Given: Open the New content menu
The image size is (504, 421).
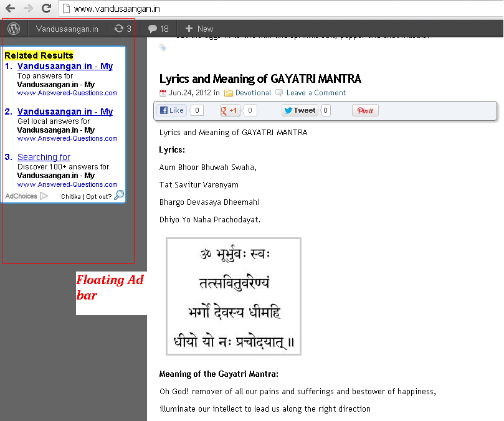Looking at the screenshot, I should [199, 29].
